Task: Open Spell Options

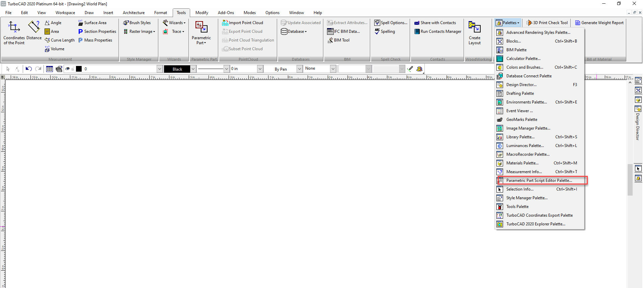Action: 391,23
